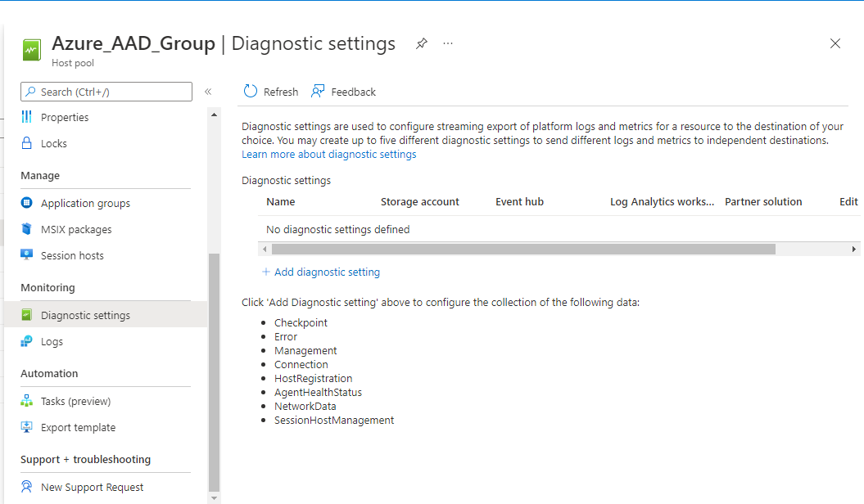Click the Logs icon in sidebar
The height and width of the screenshot is (504, 864).
click(x=26, y=342)
